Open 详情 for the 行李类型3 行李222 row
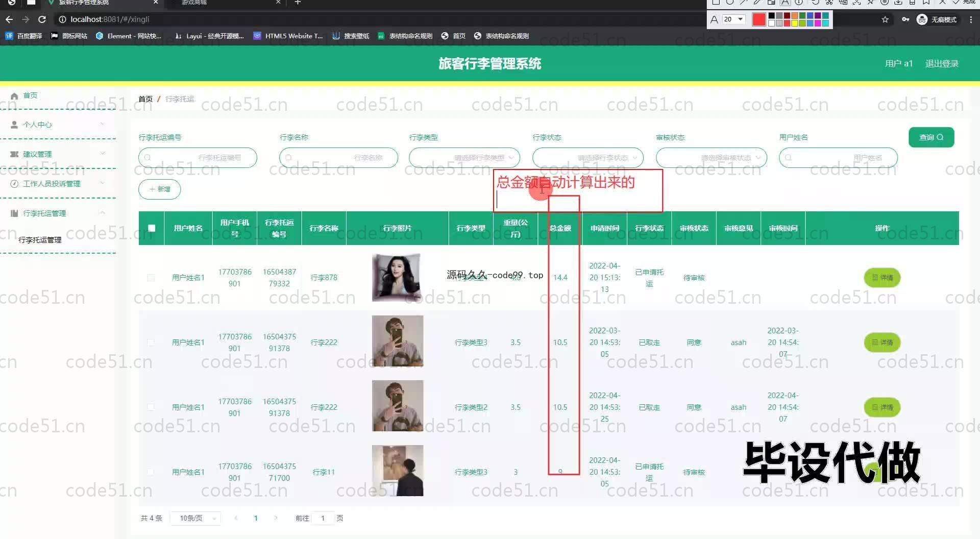The width and height of the screenshot is (980, 539). pyautogui.click(x=882, y=342)
